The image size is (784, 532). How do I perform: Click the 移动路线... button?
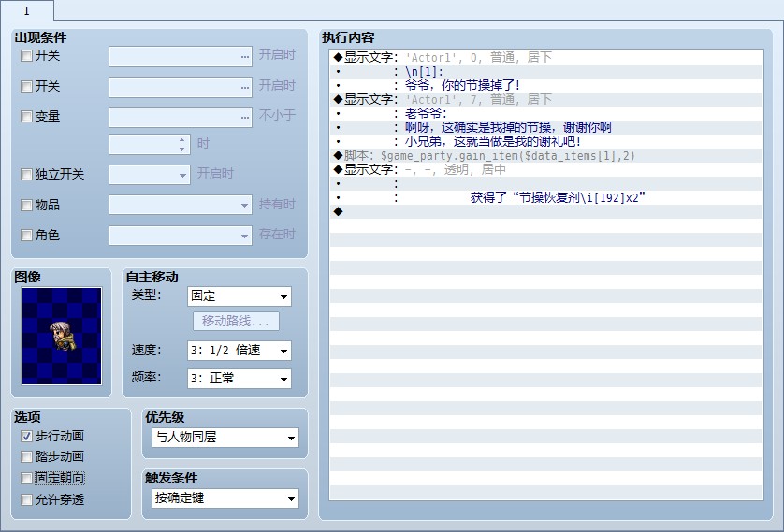tap(236, 322)
